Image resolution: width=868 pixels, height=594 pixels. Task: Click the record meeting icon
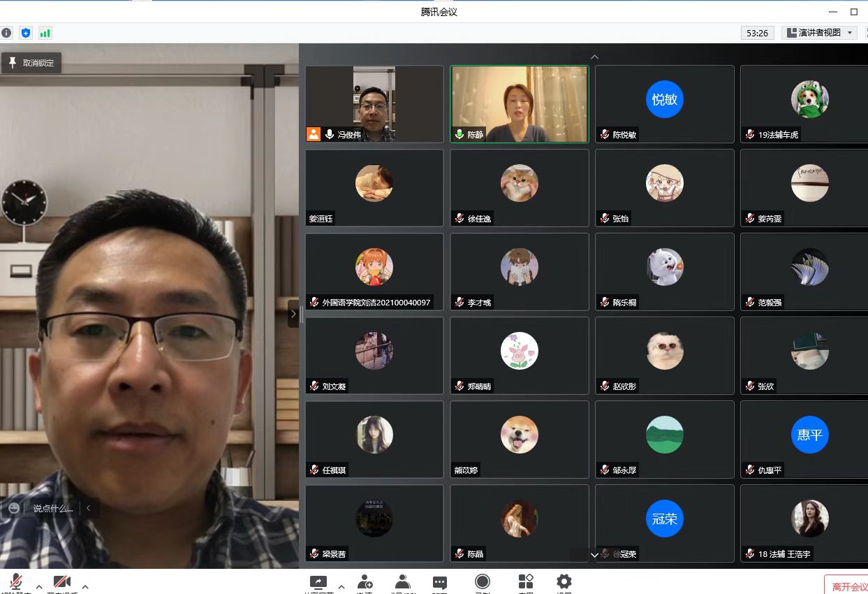click(x=482, y=582)
